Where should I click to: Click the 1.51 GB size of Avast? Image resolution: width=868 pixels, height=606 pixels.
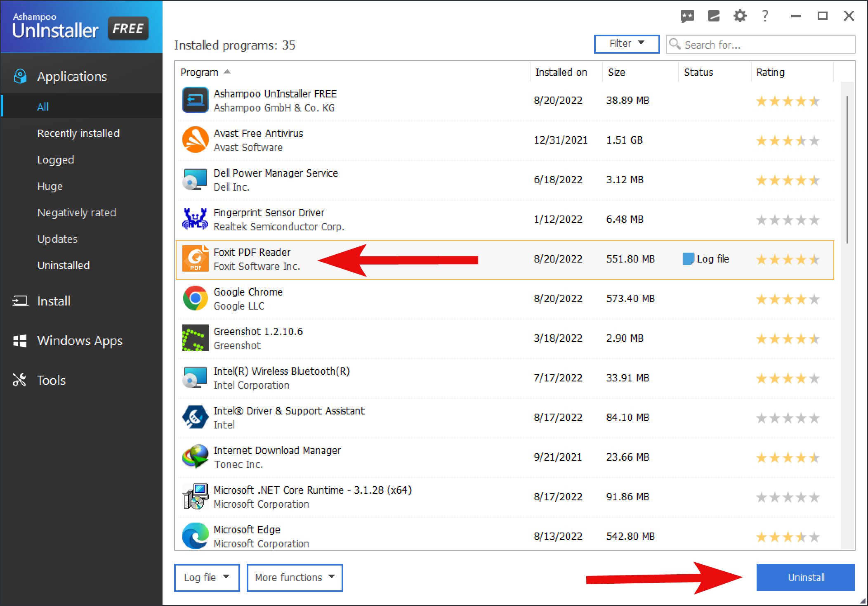coord(624,140)
